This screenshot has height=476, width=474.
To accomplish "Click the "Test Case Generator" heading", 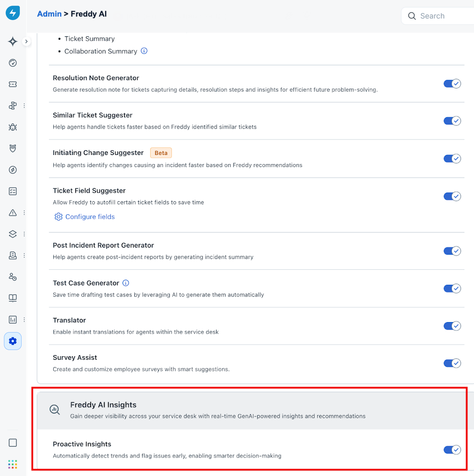I will [x=86, y=283].
